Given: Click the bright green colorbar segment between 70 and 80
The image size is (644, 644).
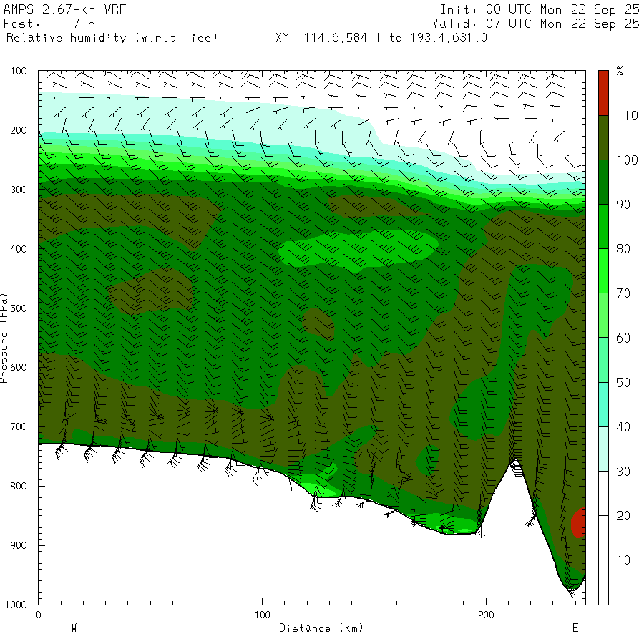Looking at the screenshot, I should (x=603, y=270).
